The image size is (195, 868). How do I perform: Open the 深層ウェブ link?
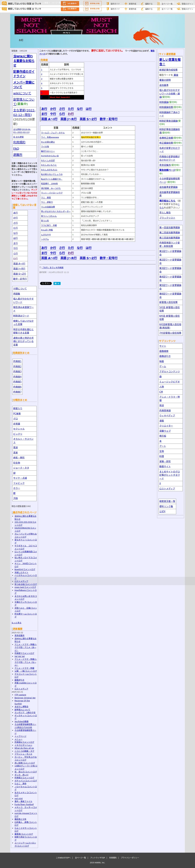click(165, 431)
